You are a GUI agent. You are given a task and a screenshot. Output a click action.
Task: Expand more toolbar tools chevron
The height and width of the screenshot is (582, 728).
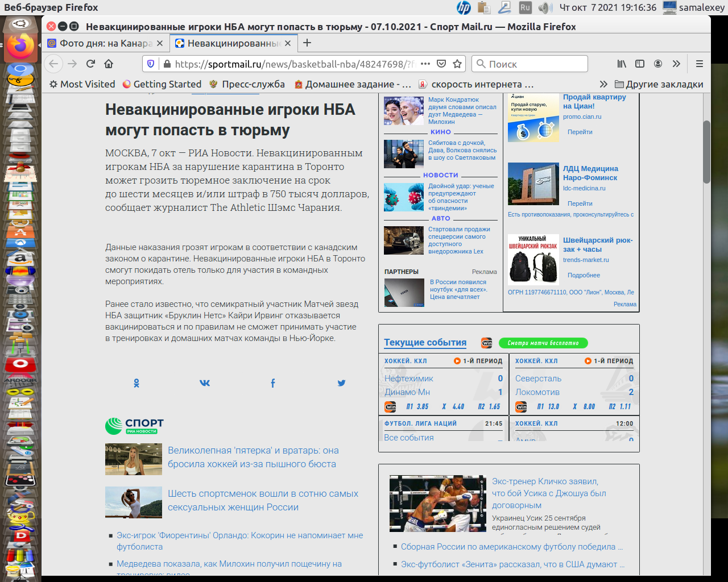[x=676, y=64]
